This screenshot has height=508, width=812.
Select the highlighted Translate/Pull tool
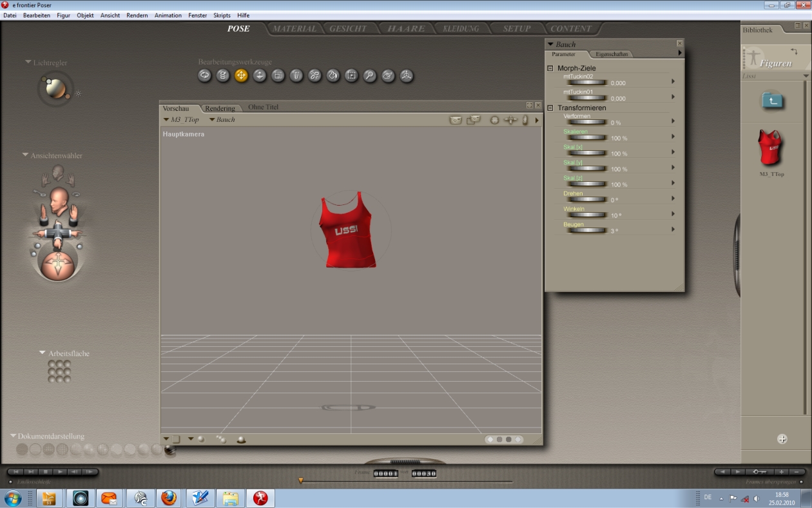click(x=241, y=75)
